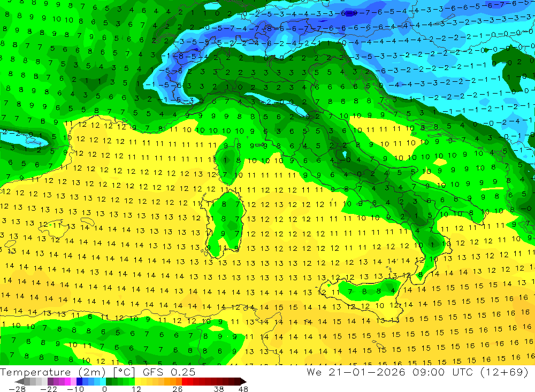This screenshot has height=392, width=535.
Task: Click the '-10' legend label
Action: (75, 389)
